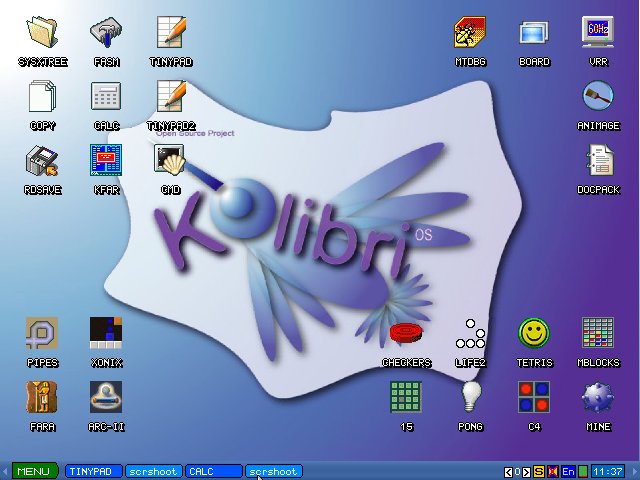Screen dimensions: 640x480
Task: Start the TETRIS game icon
Action: click(x=534, y=333)
